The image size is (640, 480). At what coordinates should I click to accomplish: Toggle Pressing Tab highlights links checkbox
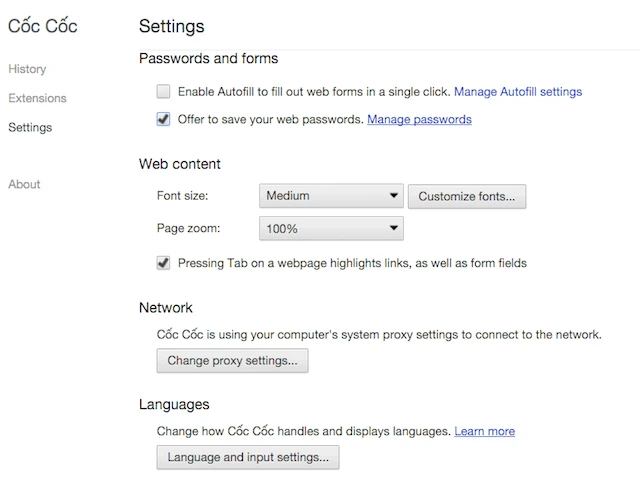click(164, 263)
